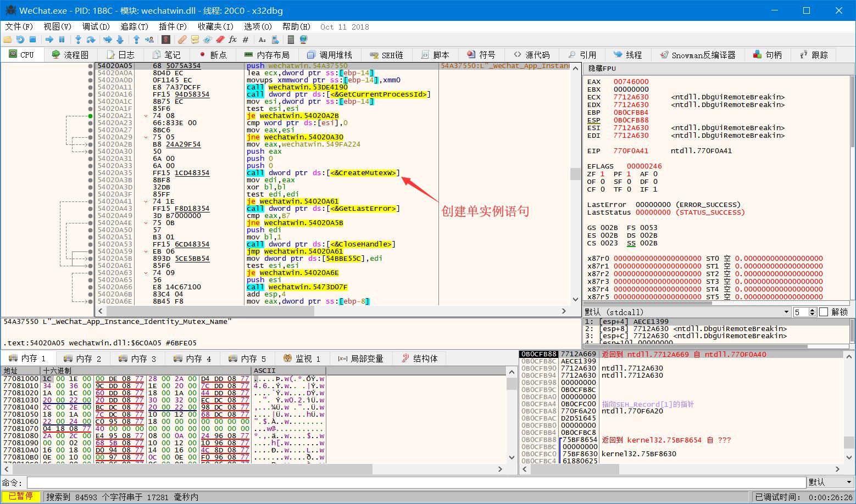This screenshot has height=504, width=856.
Task: Open the 内存 2 dump tab
Action: tap(84, 359)
